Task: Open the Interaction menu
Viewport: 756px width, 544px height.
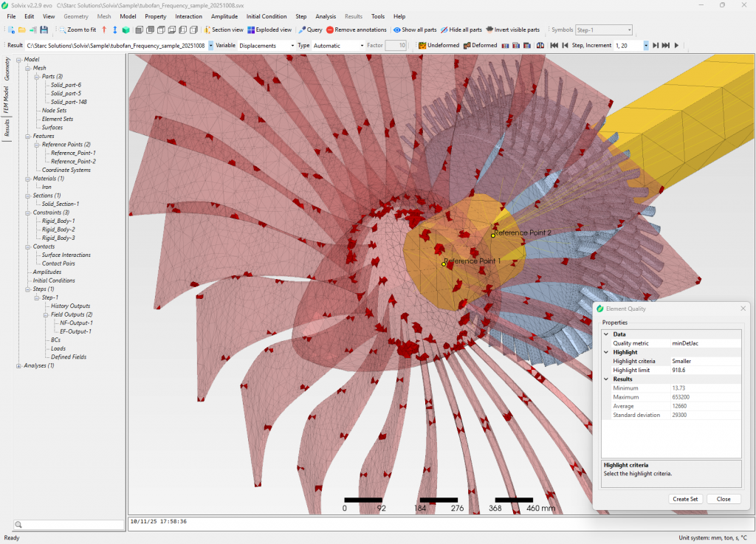Action: (188, 16)
